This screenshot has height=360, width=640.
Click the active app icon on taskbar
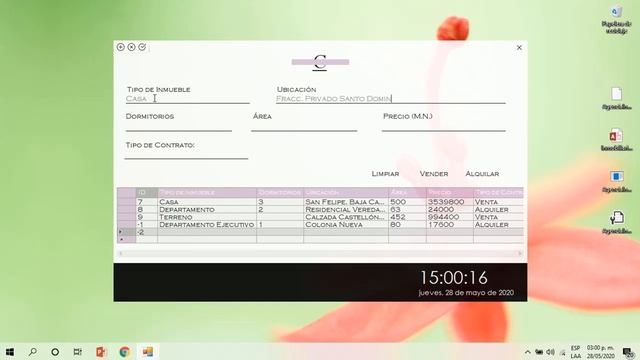pyautogui.click(x=148, y=351)
